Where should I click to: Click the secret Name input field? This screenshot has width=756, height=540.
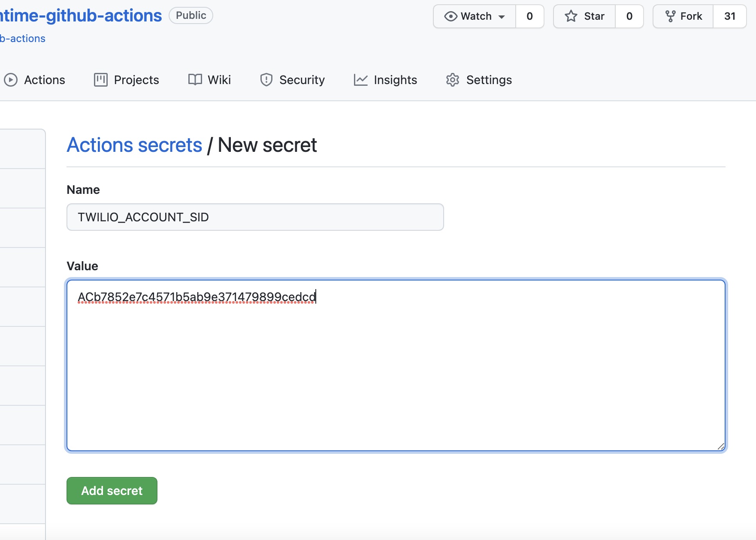point(255,217)
